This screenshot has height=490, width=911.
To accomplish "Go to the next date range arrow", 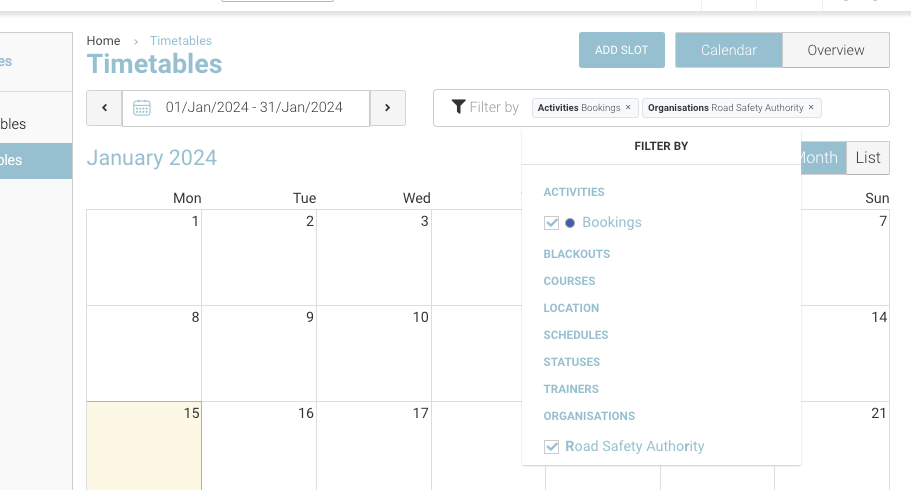I will coord(387,108).
